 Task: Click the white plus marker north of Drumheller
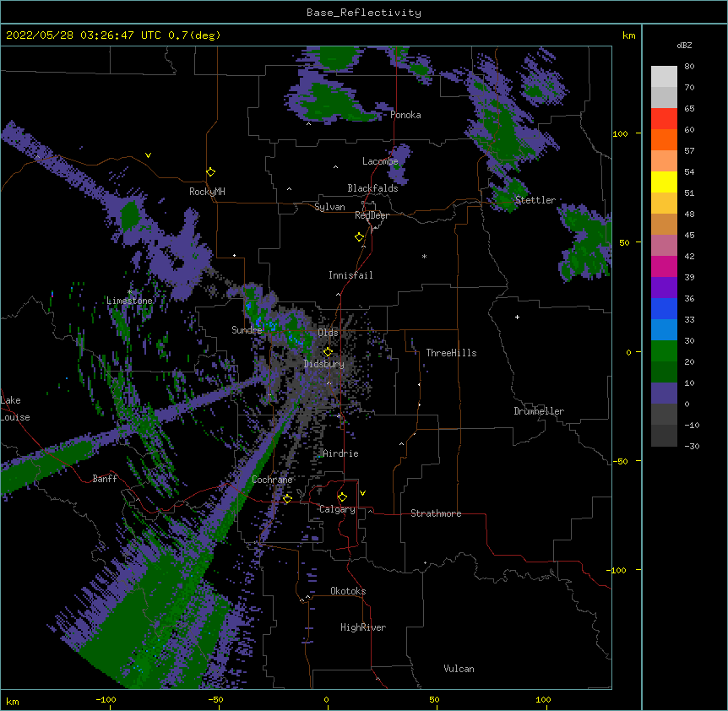coord(517,317)
